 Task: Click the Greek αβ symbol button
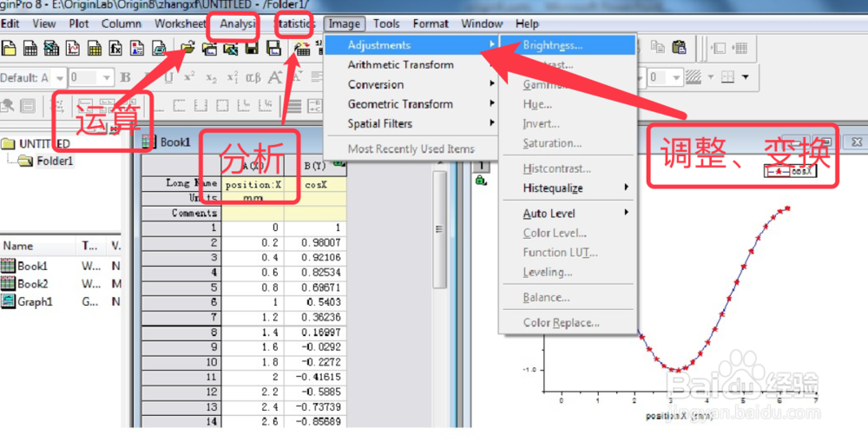point(253,77)
